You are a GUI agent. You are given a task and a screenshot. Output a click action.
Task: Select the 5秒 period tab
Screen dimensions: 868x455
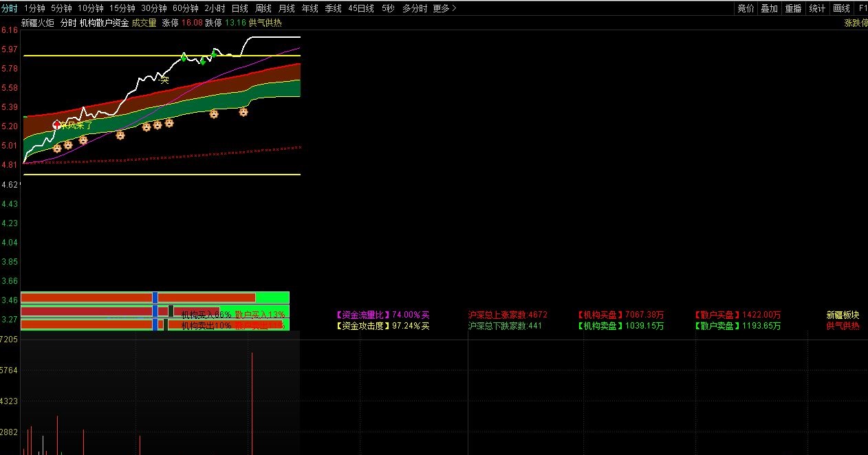click(x=388, y=8)
